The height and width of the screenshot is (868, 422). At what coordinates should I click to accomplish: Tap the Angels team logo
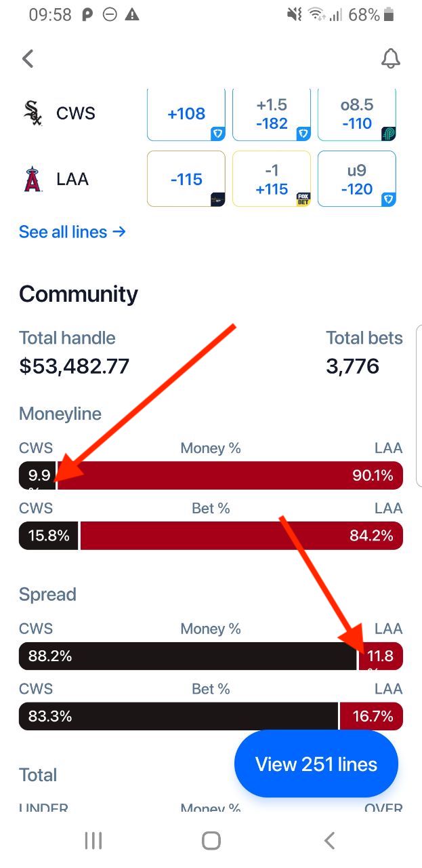point(33,180)
